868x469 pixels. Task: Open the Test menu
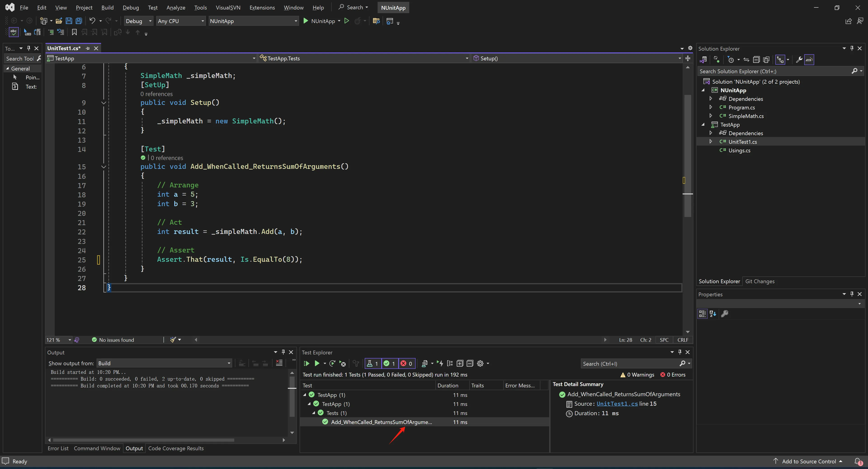pyautogui.click(x=153, y=7)
